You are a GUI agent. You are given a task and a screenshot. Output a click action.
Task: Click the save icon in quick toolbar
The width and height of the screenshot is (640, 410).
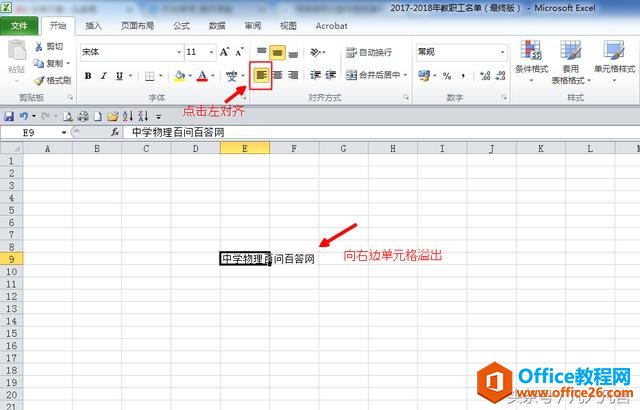(x=10, y=116)
